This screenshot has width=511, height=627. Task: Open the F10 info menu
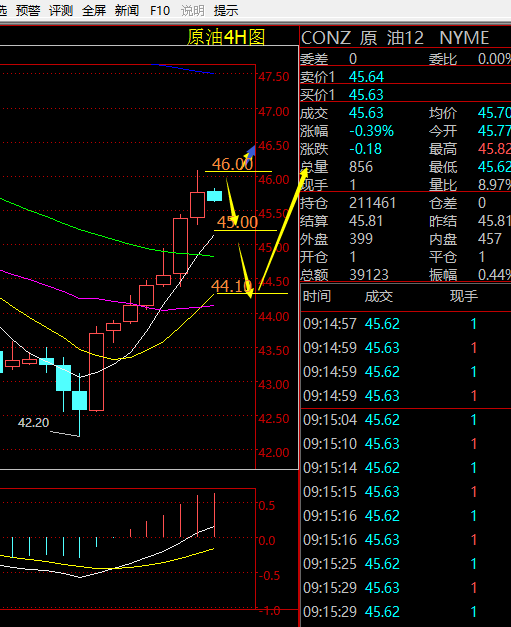point(160,10)
